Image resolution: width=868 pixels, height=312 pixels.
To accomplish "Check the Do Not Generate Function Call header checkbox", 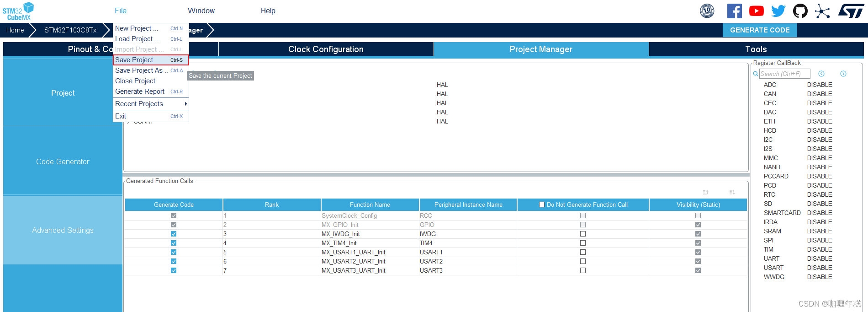I will (542, 204).
